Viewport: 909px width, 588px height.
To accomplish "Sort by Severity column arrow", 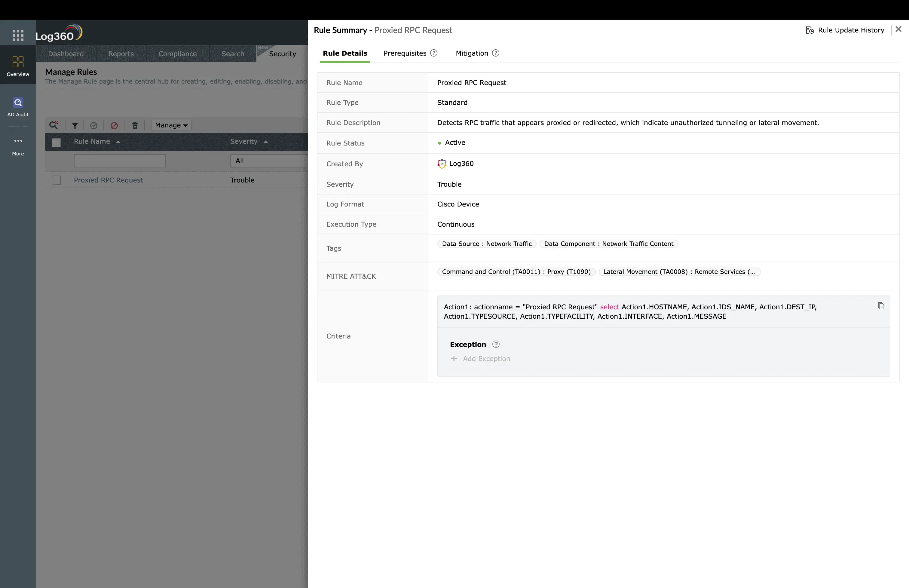I will 265,142.
